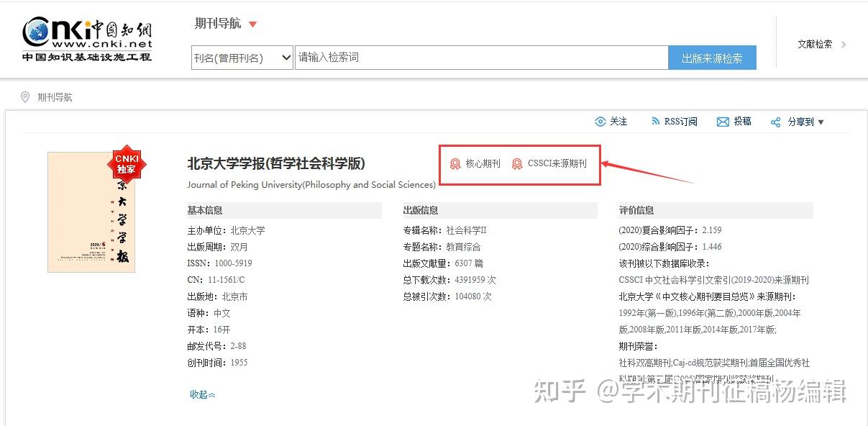Click the location pin icon in breadcrumb
868x426 pixels.
point(25,97)
